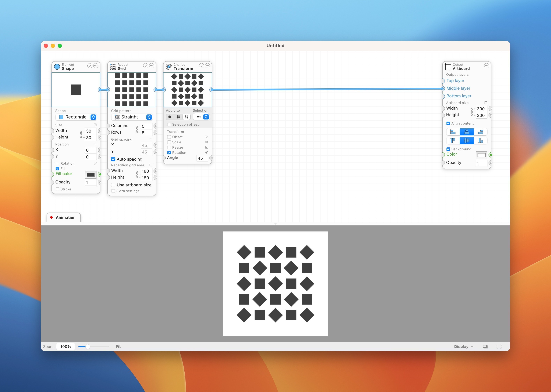Open the Display dropdown menu
This screenshot has height=392, width=551.
[x=463, y=346]
